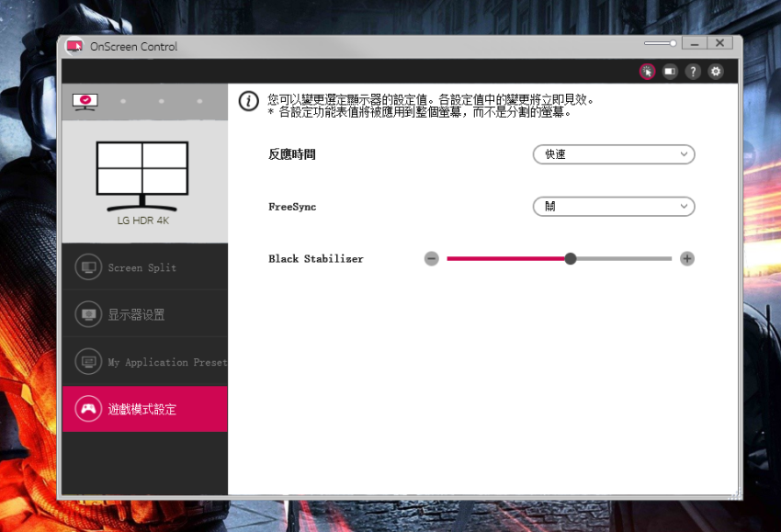Click the Black Stabilizer label
Image resolution: width=781 pixels, height=532 pixels.
pos(316,258)
